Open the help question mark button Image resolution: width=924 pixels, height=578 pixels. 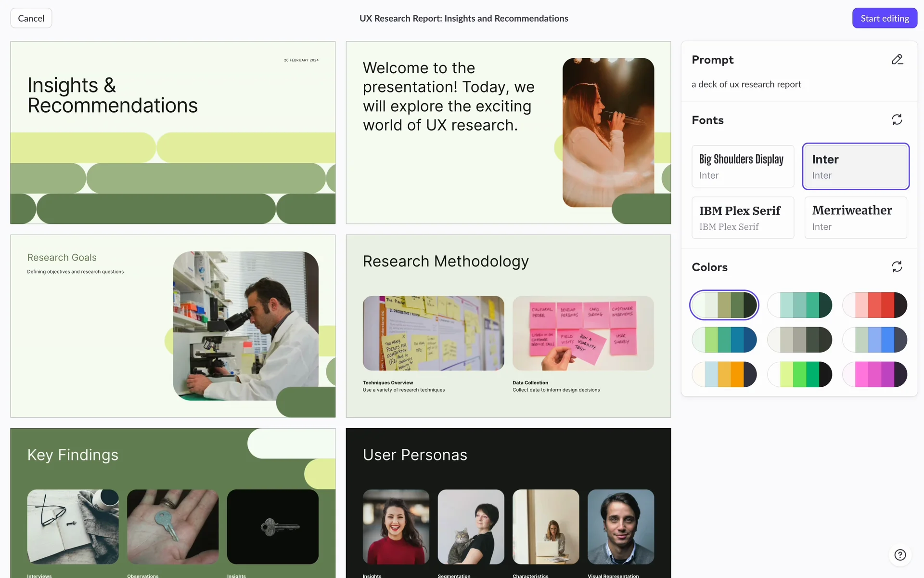(900, 555)
